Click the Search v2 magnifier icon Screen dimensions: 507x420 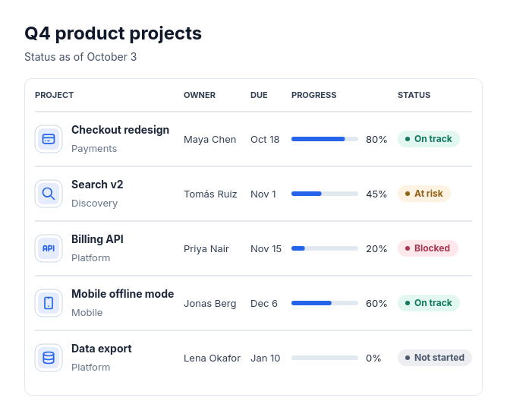[x=49, y=194]
